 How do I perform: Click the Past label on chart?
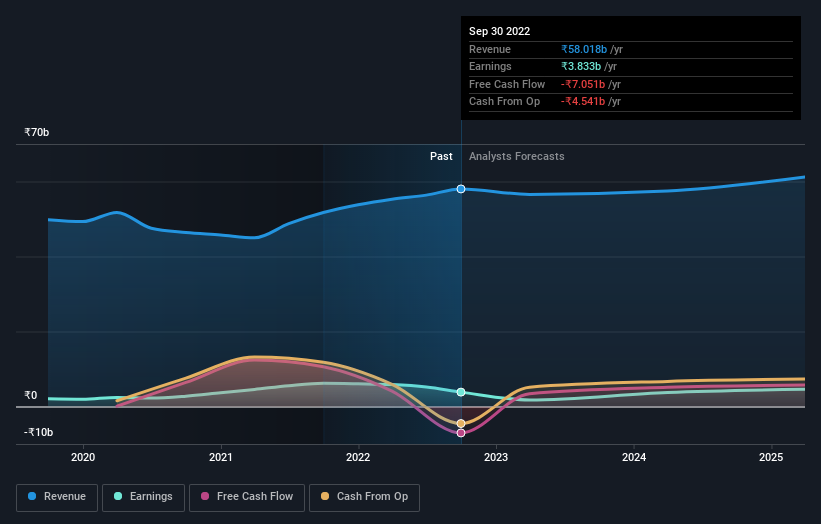441,157
